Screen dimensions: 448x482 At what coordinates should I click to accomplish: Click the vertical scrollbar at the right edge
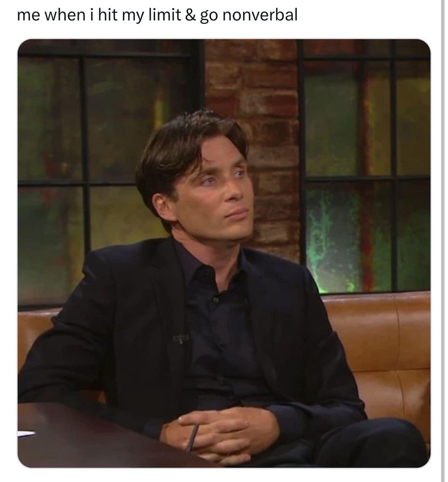(443, 241)
